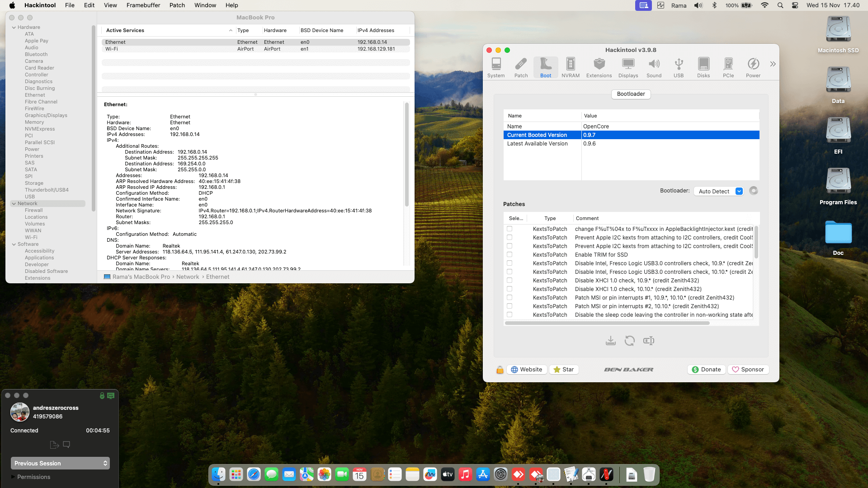Viewport: 868px width, 488px height.
Task: Enable the USB3.0 controllers check 10.10.* patch
Action: tap(509, 272)
